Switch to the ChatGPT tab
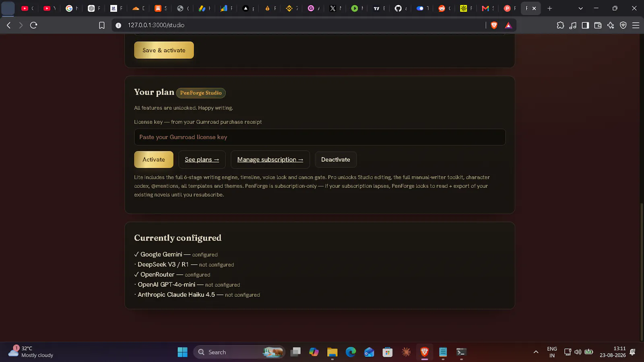 94,8
